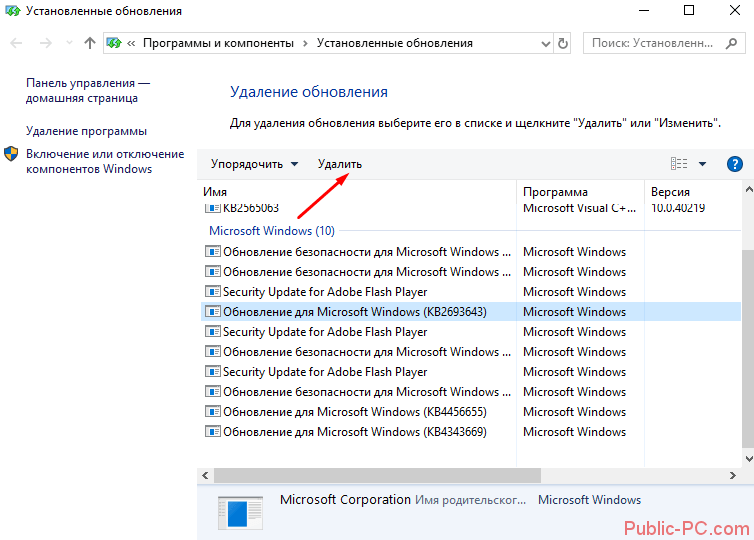Click the vertical scrollbar up arrow
The height and width of the screenshot is (540, 754).
click(x=749, y=189)
